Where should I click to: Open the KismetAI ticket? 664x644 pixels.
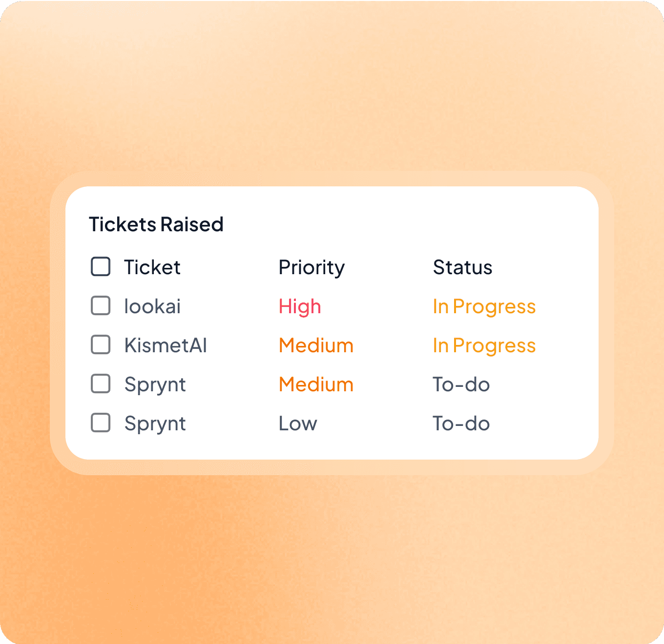pos(166,345)
